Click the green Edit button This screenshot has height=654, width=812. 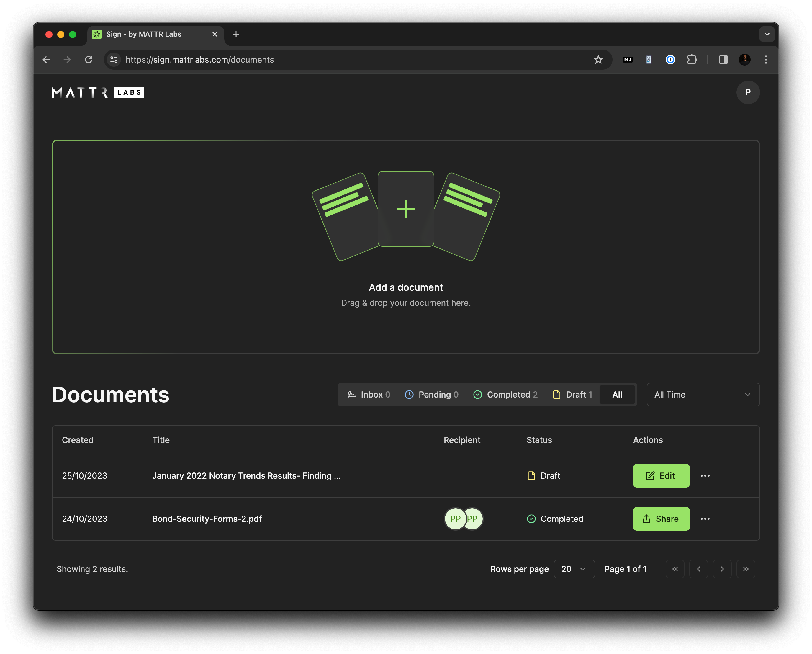[661, 476]
